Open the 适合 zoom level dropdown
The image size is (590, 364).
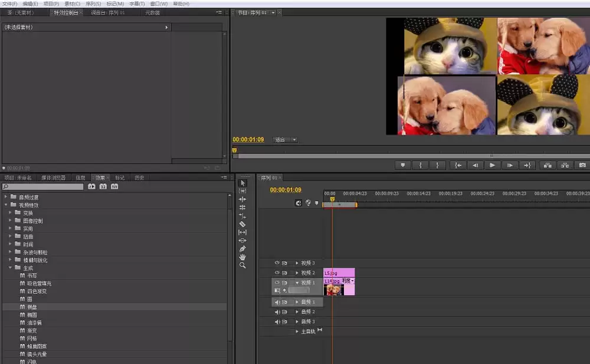coord(285,140)
